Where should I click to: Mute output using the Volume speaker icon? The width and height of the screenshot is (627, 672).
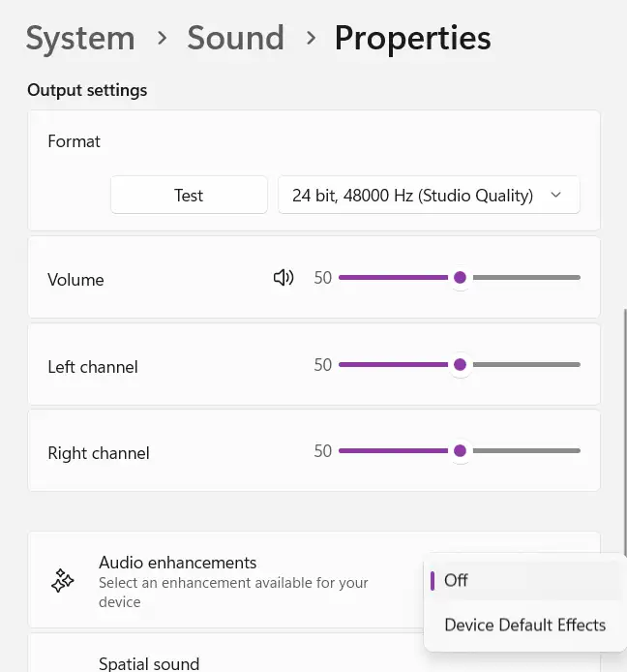[284, 278]
